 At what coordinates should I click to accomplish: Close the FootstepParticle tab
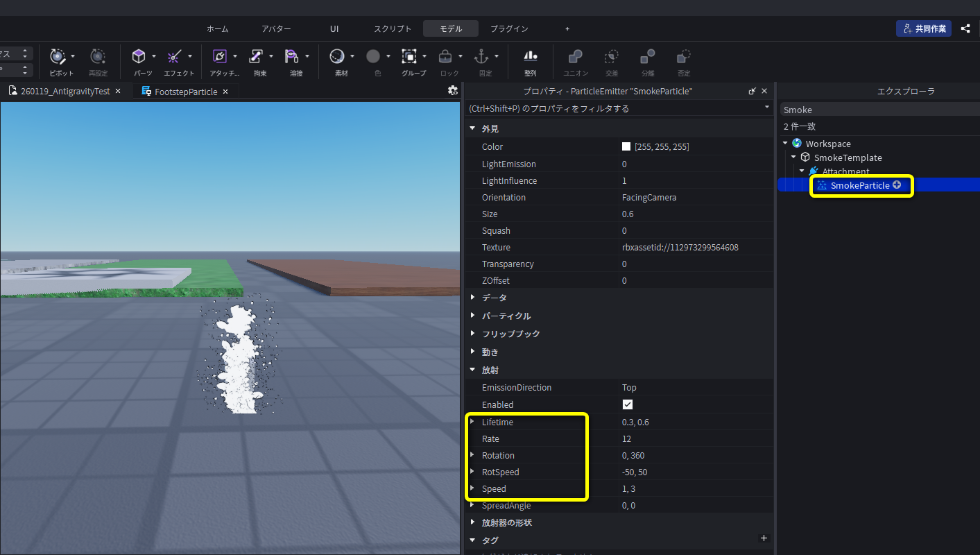pyautogui.click(x=225, y=92)
